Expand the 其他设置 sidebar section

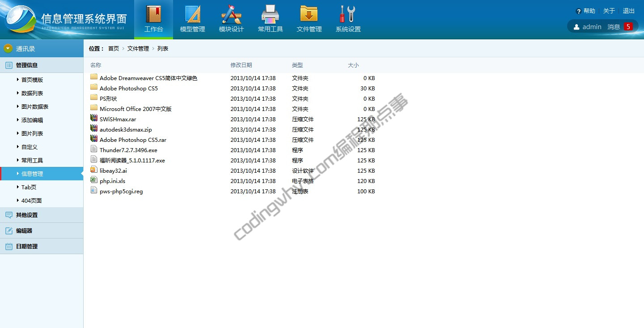point(27,215)
